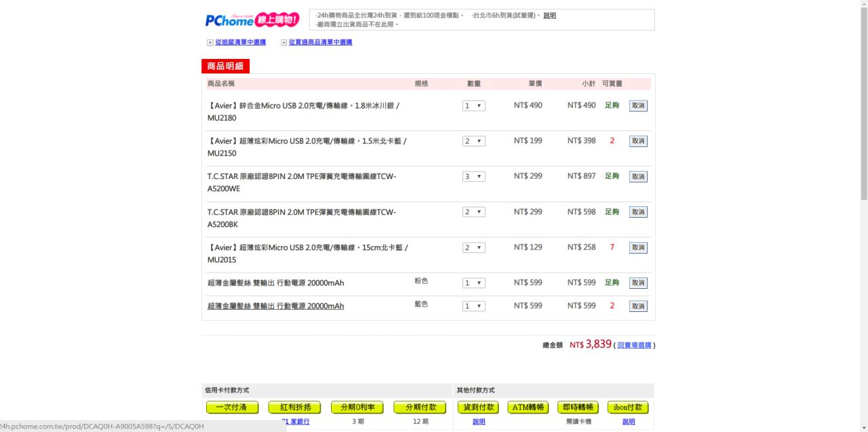This screenshot has width=868, height=432.
Task: Open the T.C.STAR TCW-A5200BK product name
Action: click(302, 218)
